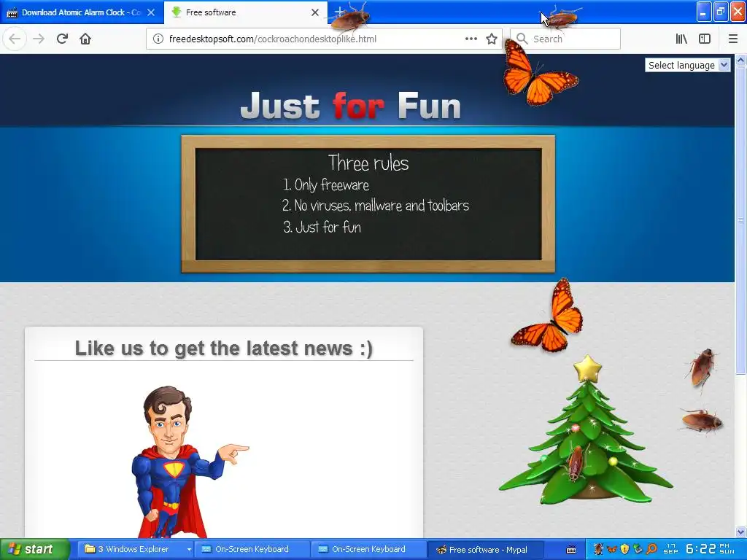Bookmark this page with the star
This screenshot has height=560, width=747.
pos(492,39)
